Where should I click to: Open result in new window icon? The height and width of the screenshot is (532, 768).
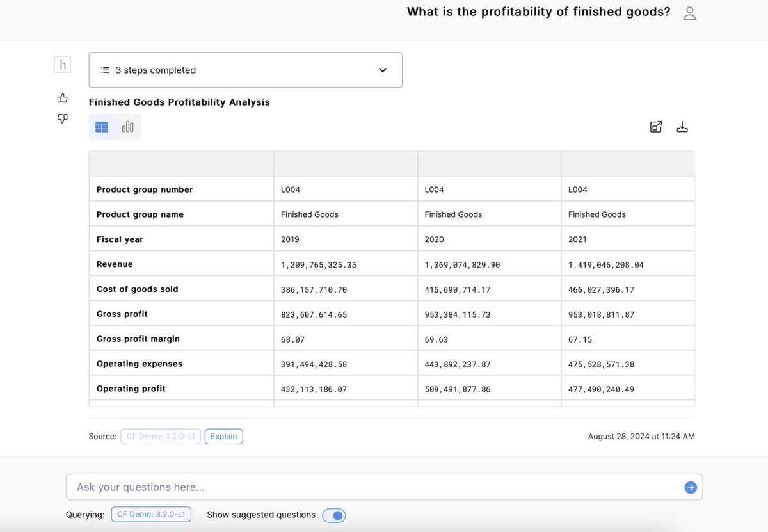click(x=656, y=127)
